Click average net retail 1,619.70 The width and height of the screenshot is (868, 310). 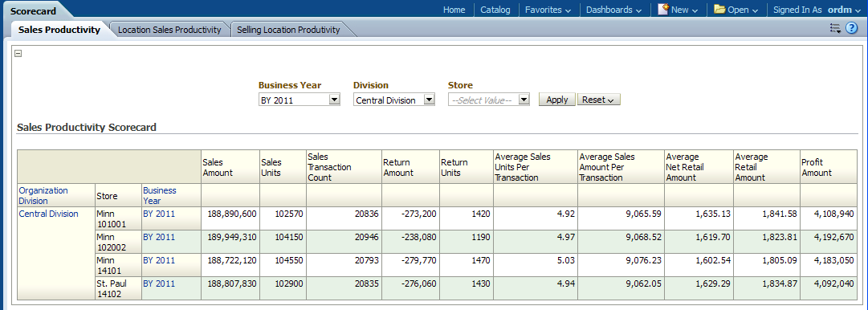(713, 237)
